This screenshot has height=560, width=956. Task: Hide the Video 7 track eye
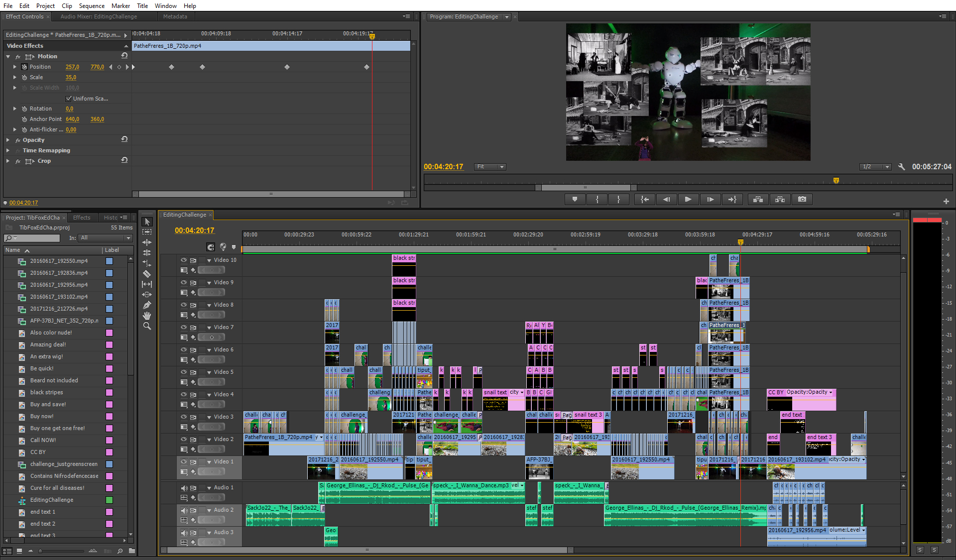pyautogui.click(x=184, y=327)
